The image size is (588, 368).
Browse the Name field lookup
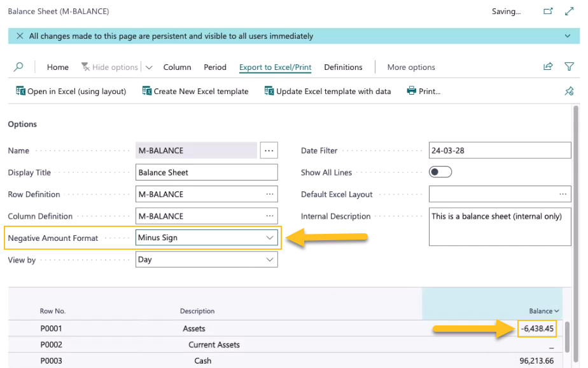click(x=269, y=150)
